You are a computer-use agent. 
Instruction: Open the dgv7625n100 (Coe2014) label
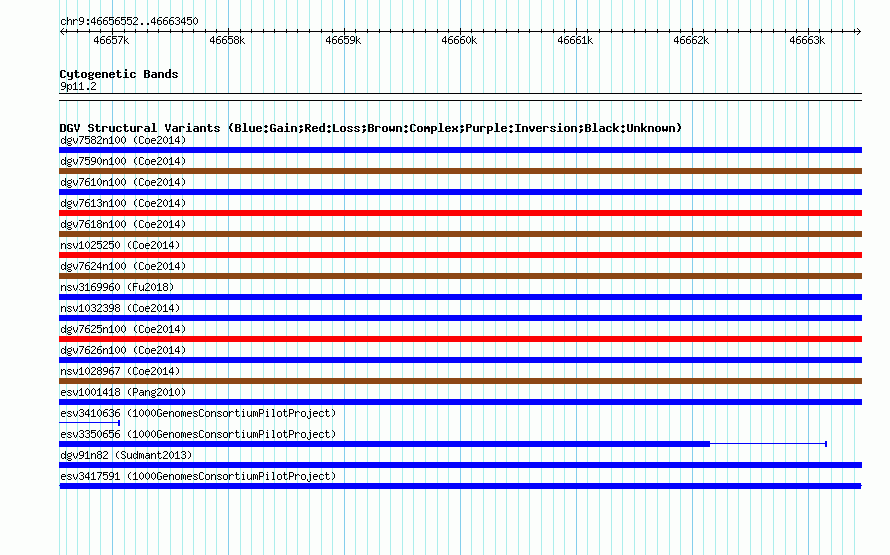(123, 329)
